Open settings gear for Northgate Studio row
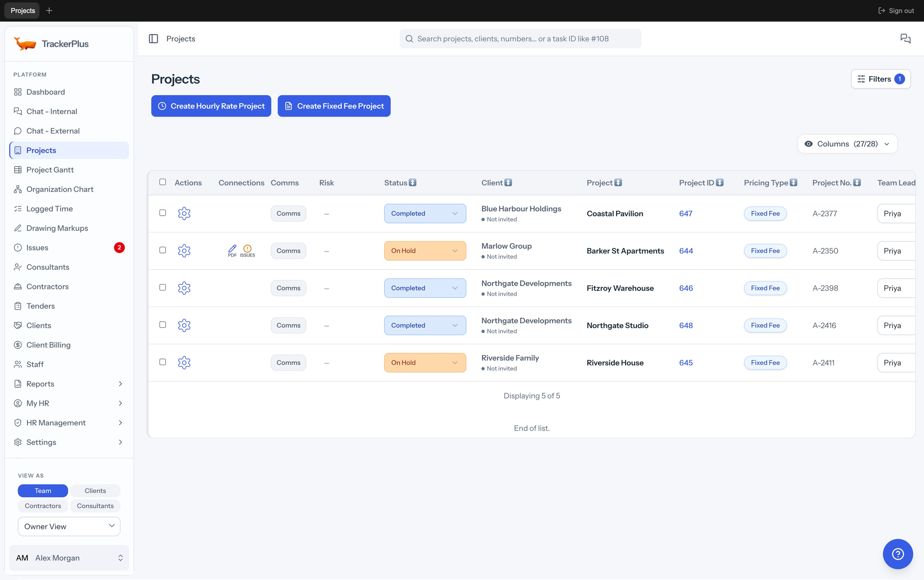This screenshot has height=580, width=924. point(184,325)
